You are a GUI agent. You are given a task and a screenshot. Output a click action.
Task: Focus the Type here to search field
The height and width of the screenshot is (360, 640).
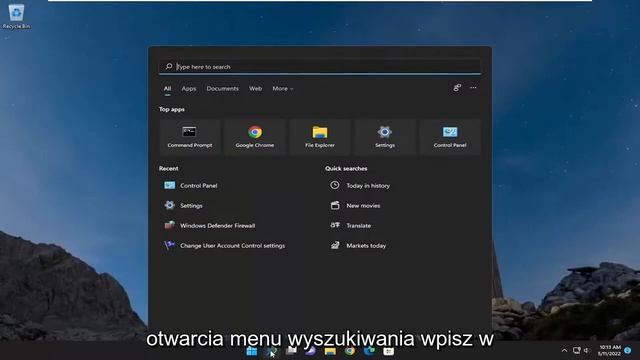(x=320, y=67)
